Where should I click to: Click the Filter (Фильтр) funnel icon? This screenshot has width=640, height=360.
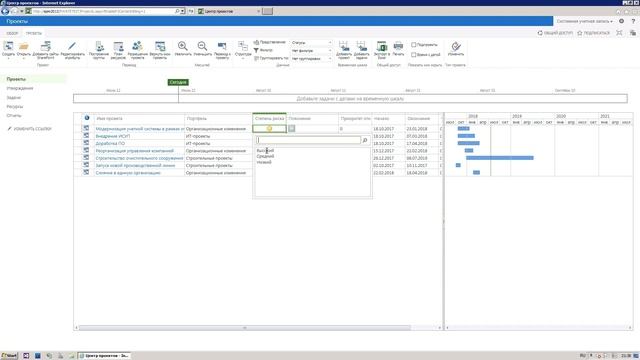click(x=256, y=50)
